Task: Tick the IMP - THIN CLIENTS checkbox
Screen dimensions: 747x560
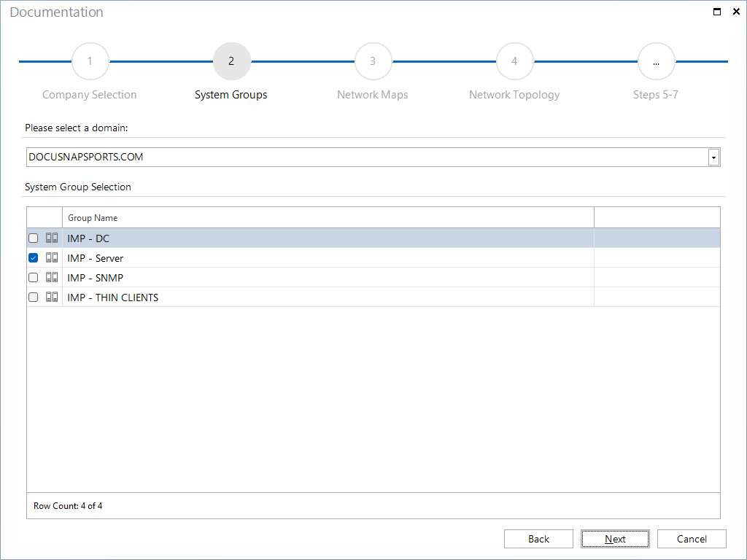Action: click(34, 297)
